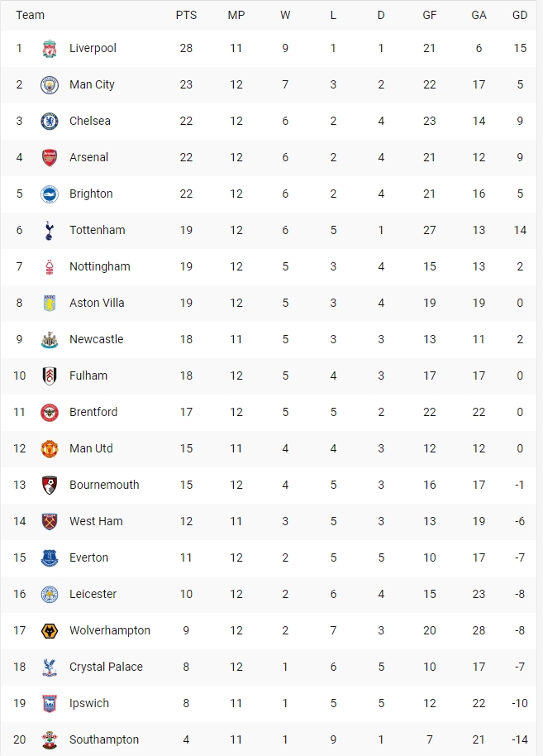Click the Crystal Palace eagle crest
543x756 pixels.
point(49,667)
